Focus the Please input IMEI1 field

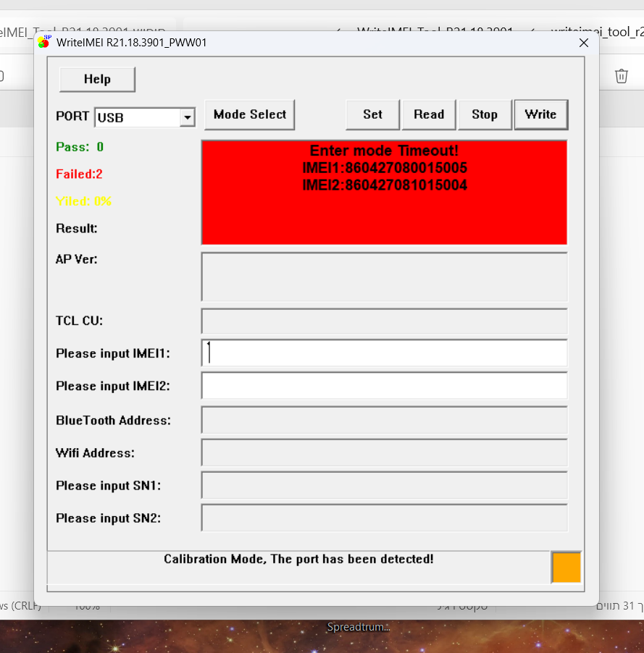[384, 353]
